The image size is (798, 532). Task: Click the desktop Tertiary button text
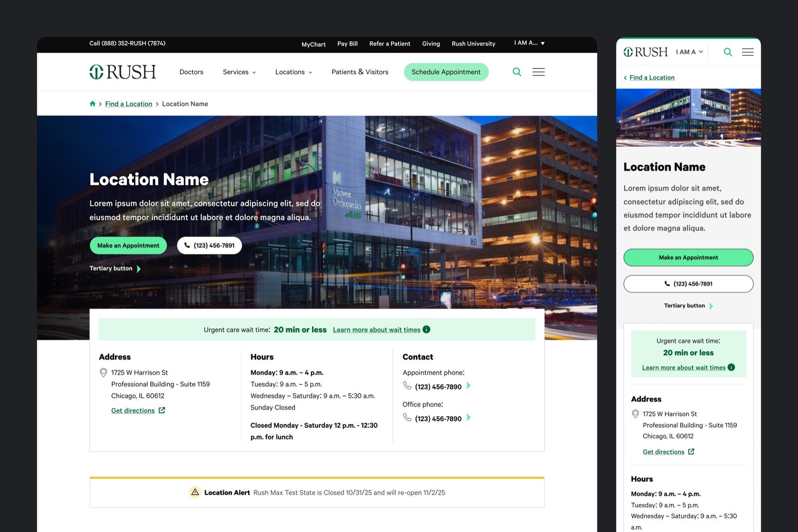[111, 268]
